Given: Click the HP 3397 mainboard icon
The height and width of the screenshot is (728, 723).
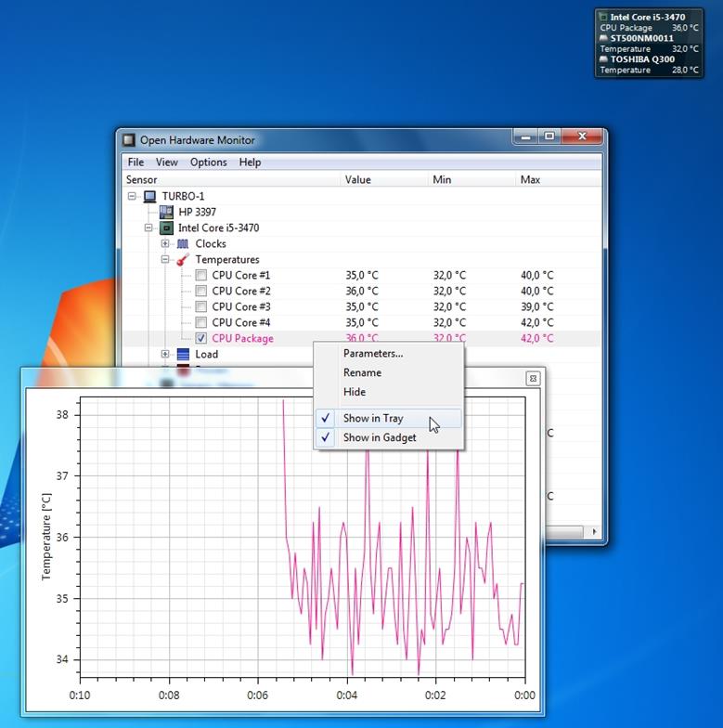Looking at the screenshot, I should (166, 212).
